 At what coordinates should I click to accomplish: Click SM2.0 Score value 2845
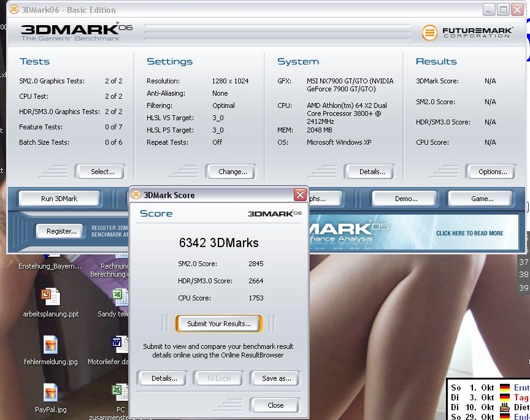click(256, 264)
